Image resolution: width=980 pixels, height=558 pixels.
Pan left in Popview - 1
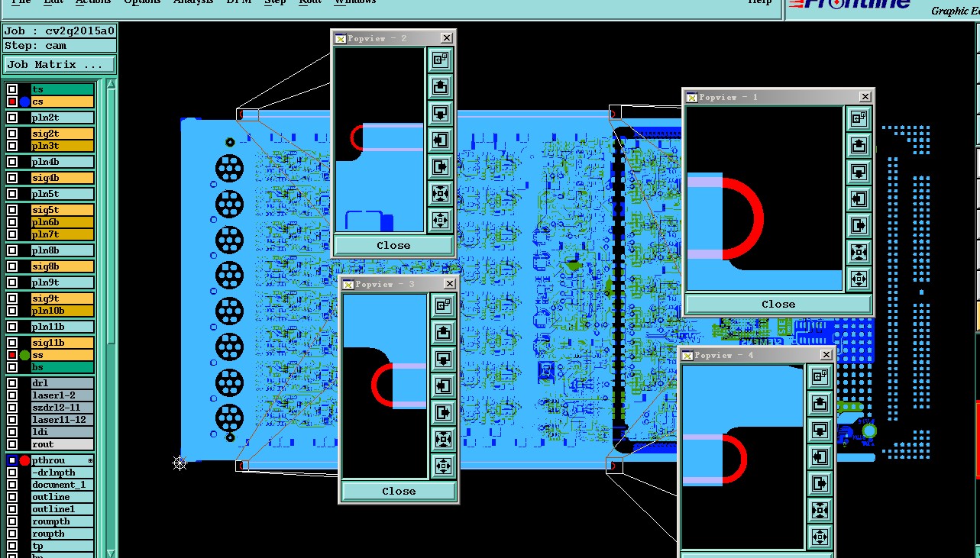tap(859, 198)
